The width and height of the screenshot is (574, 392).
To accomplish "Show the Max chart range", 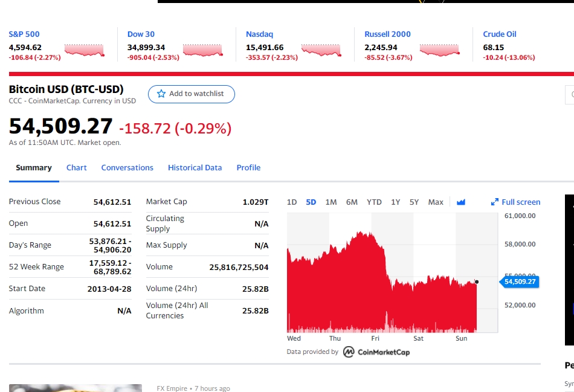I will pos(436,202).
